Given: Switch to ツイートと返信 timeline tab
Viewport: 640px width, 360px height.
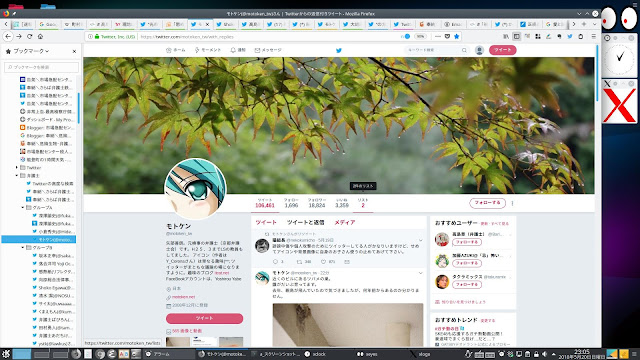Looking at the screenshot, I should 305,222.
